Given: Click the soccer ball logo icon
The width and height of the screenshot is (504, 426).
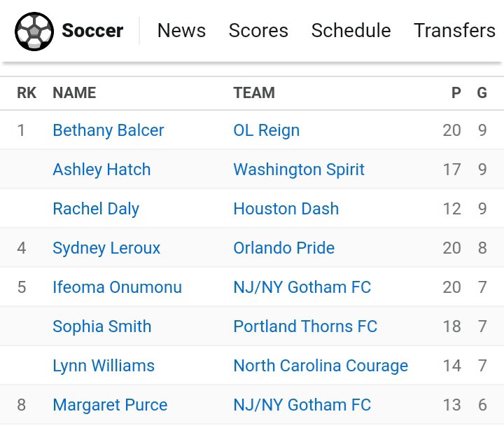Looking at the screenshot, I should tap(34, 31).
